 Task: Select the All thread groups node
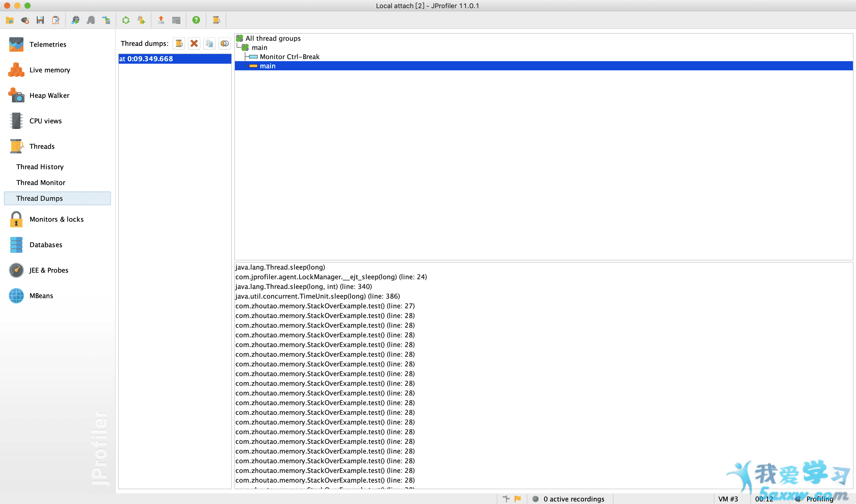tap(273, 38)
